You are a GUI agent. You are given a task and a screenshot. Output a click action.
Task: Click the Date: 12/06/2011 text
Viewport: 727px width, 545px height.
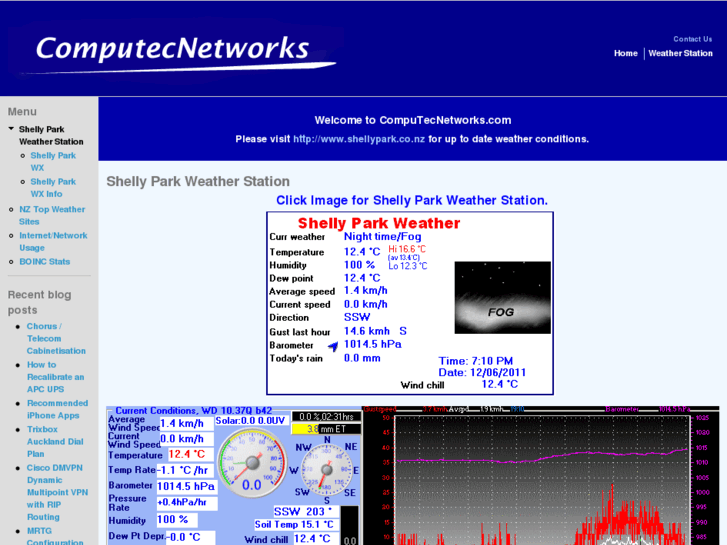(482, 372)
